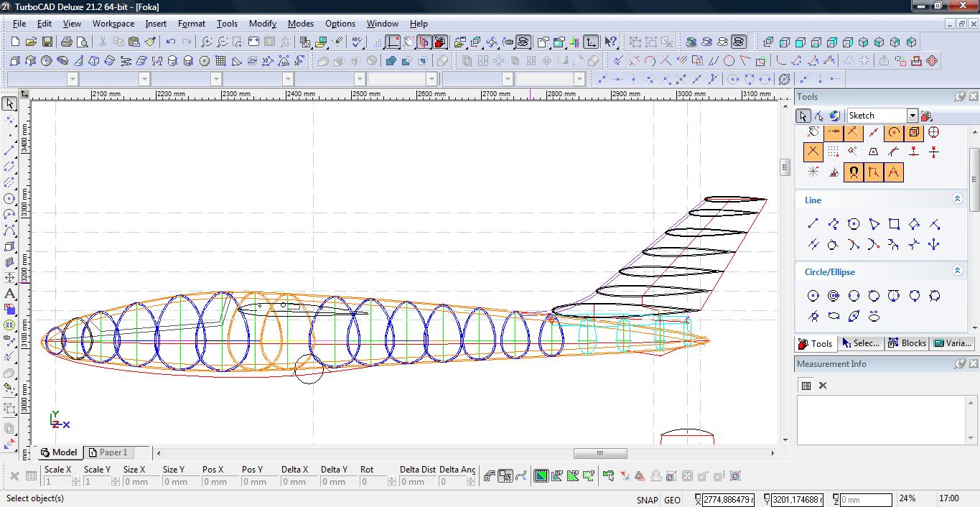Collapse the Line section

[x=957, y=200]
